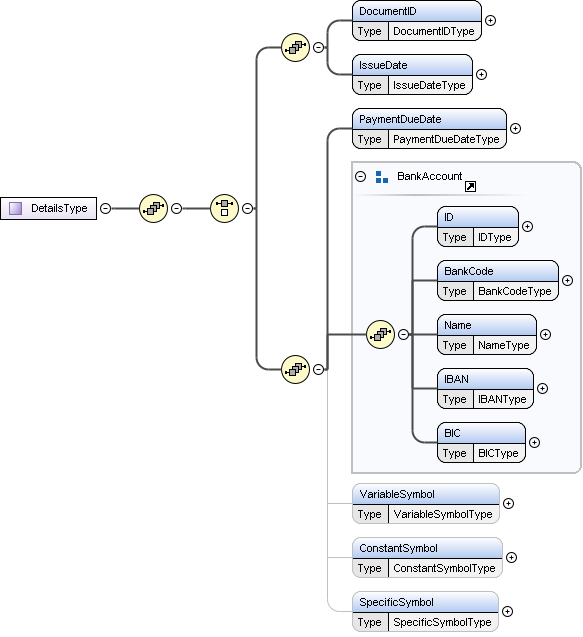Click the PaymentDueDateType type value
583x637 pixels.
click(446, 139)
